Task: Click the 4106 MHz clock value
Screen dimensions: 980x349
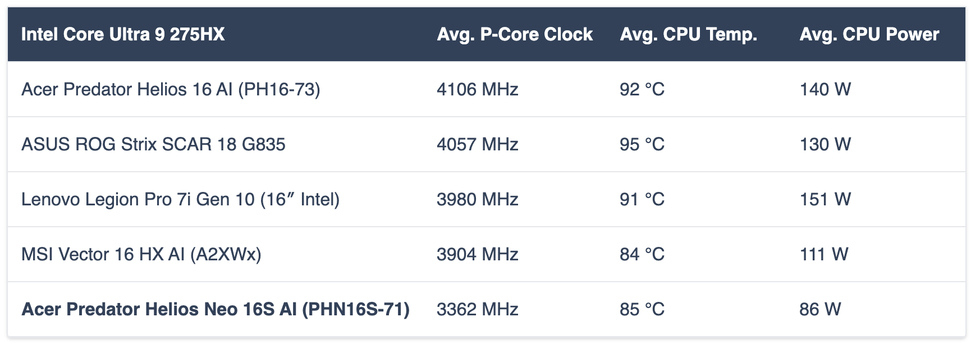Action: [x=478, y=89]
